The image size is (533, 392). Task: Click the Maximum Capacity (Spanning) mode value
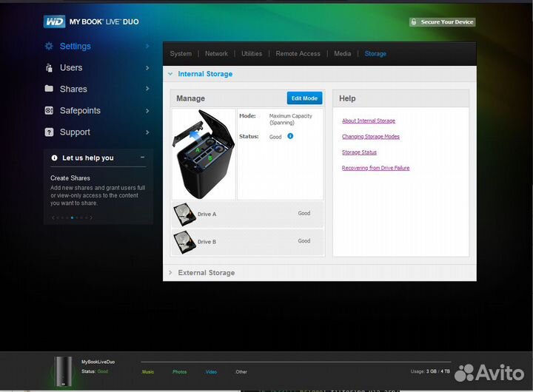click(x=291, y=119)
